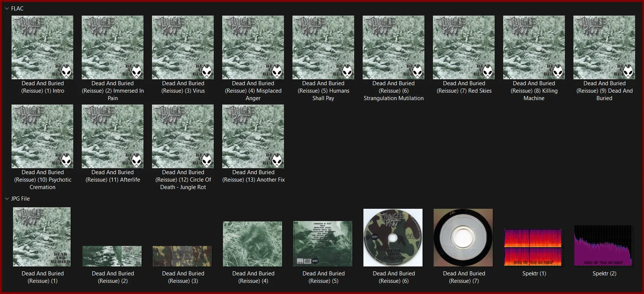Select FLAC thumbnail (6) Strangulation Mutilation

[394, 47]
